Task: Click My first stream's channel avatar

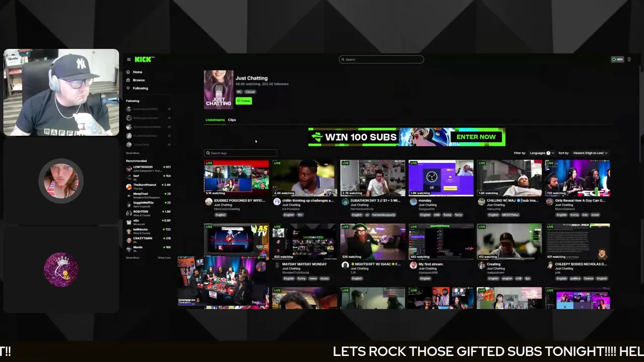Action: (414, 265)
